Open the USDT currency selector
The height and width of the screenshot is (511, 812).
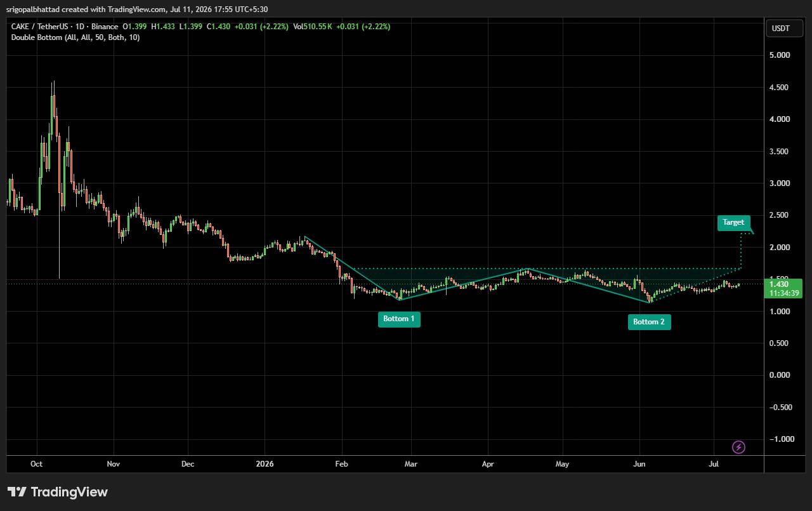tap(780, 28)
